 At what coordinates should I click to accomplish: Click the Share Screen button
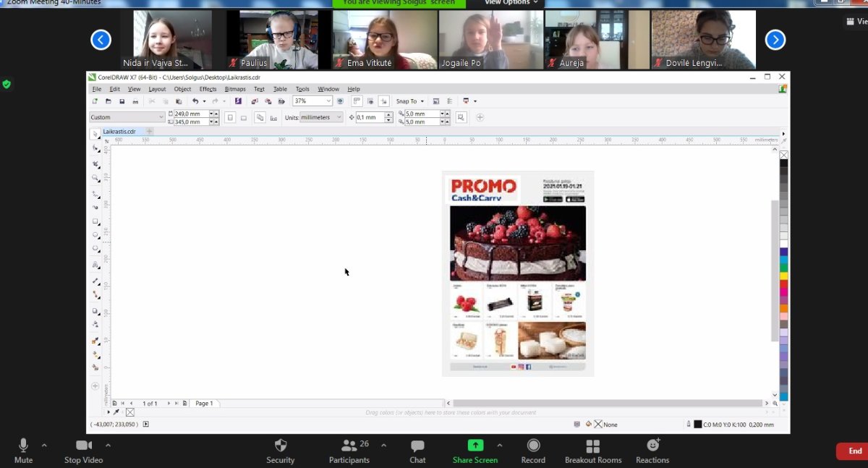click(475, 451)
